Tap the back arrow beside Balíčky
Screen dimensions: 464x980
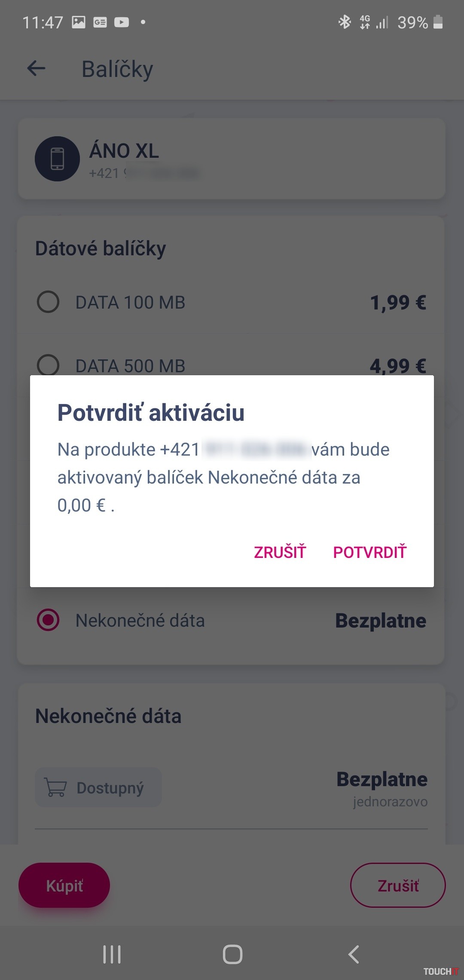(x=36, y=69)
